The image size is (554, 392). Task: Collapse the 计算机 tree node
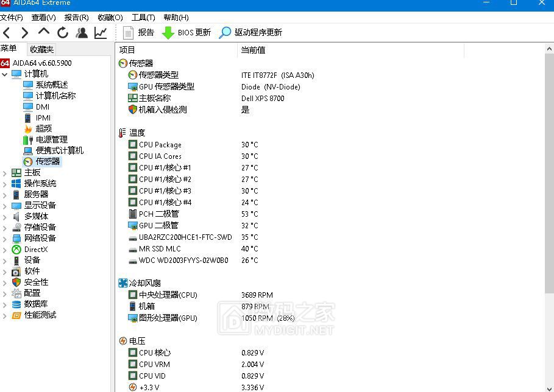(5, 74)
